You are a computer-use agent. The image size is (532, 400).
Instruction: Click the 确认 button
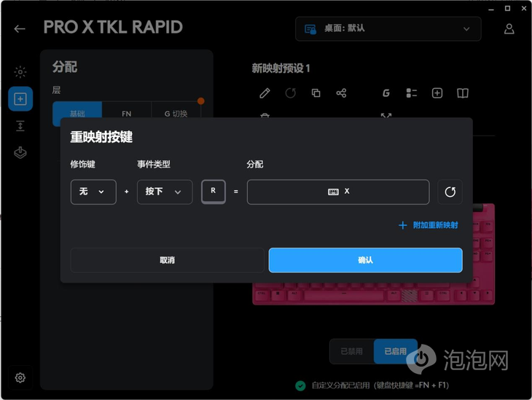click(365, 260)
